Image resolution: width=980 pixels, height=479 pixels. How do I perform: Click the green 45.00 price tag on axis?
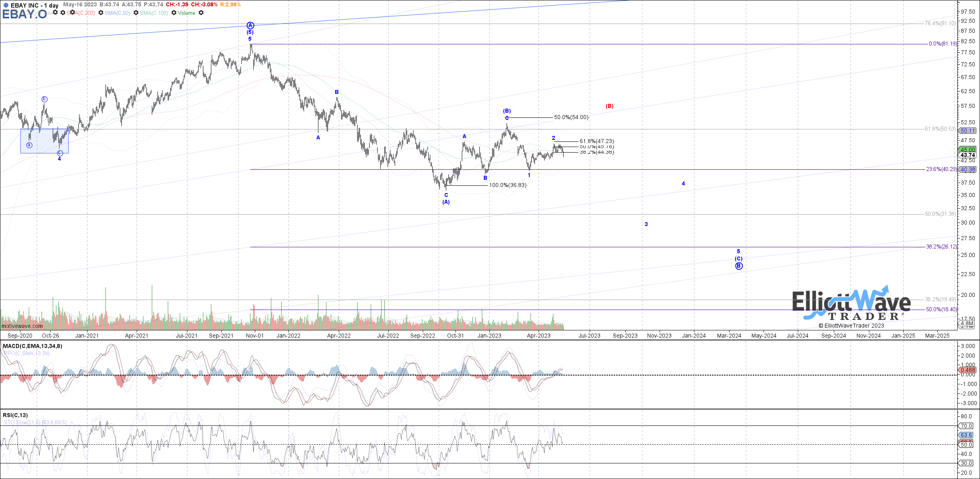tap(967, 150)
